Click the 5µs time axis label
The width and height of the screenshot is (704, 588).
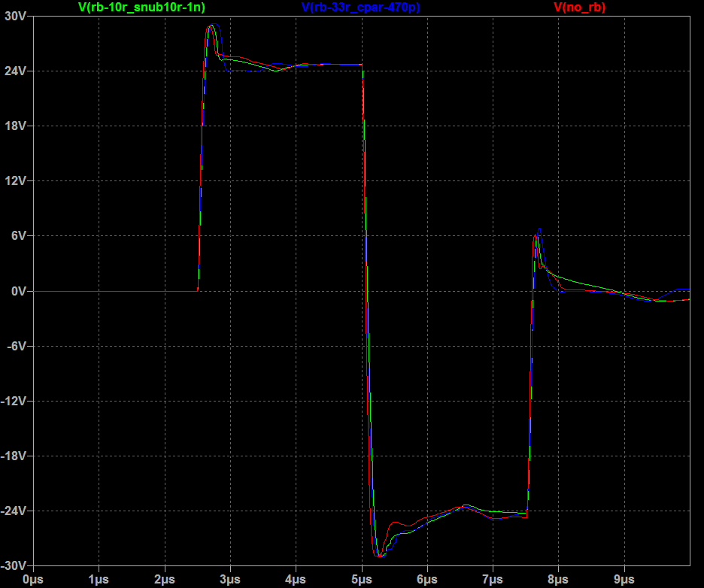pos(362,580)
